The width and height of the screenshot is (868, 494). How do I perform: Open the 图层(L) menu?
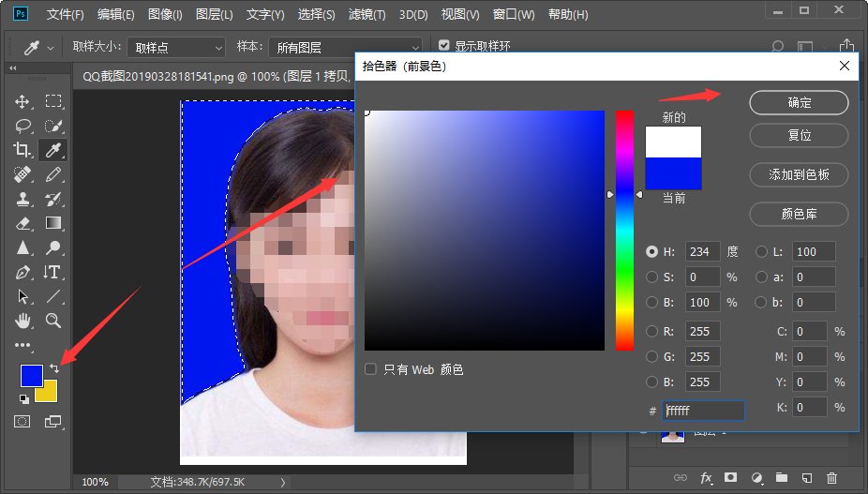click(x=215, y=14)
